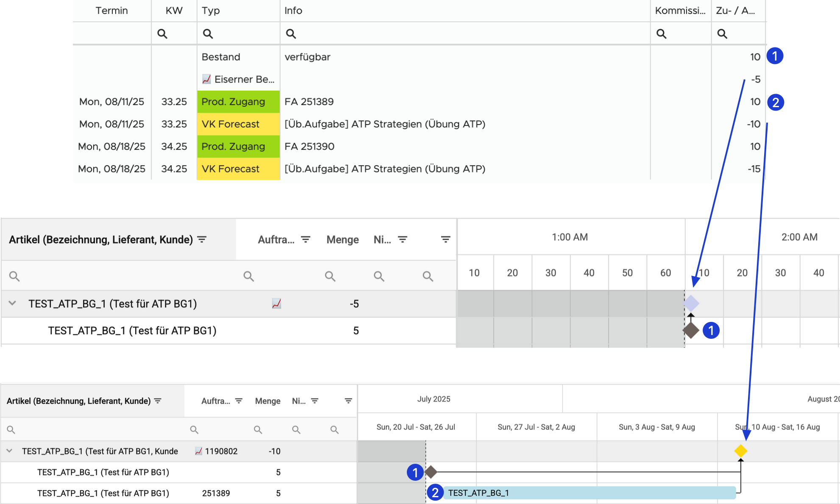Click Menge column header in middle panel
Screen dimensions: 840x504
342,240
